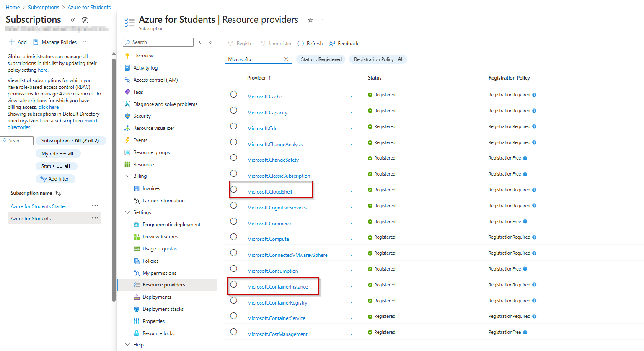This screenshot has width=644, height=351.
Task: Click Switch directories link
Action: pos(91,121)
